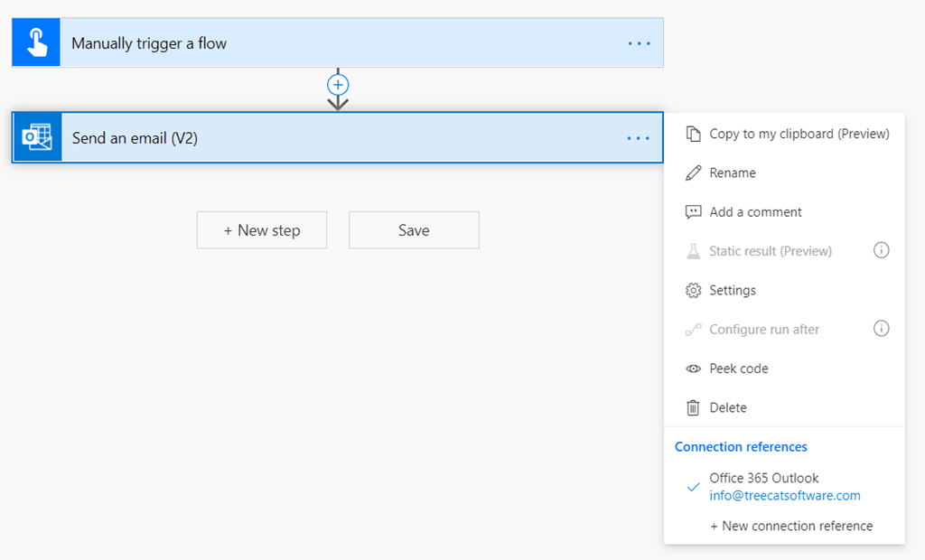Select Add a comment from the menu
Viewport: 925px width, 560px height.
pyautogui.click(x=755, y=212)
